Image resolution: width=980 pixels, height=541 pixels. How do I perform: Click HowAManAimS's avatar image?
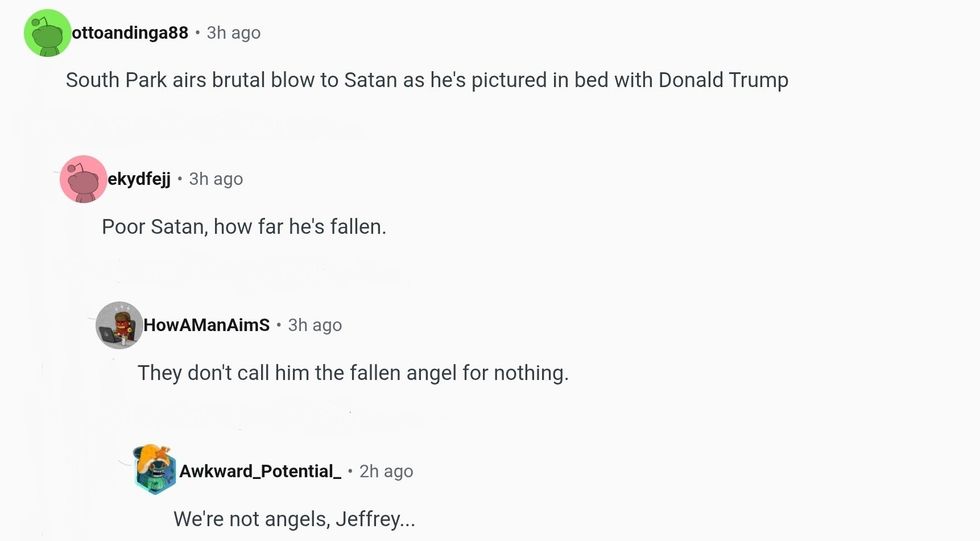[x=119, y=325]
